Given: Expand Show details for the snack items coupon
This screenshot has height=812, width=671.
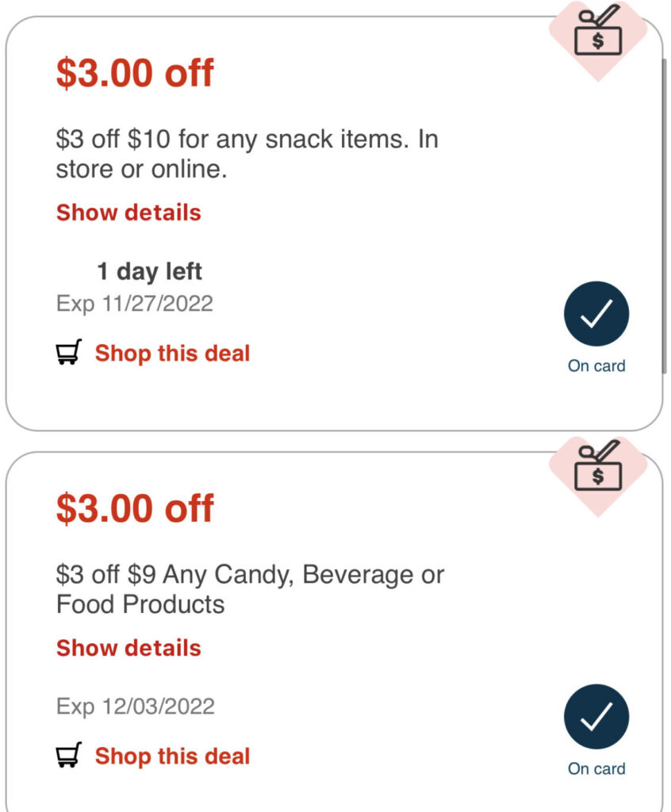Looking at the screenshot, I should (x=128, y=213).
